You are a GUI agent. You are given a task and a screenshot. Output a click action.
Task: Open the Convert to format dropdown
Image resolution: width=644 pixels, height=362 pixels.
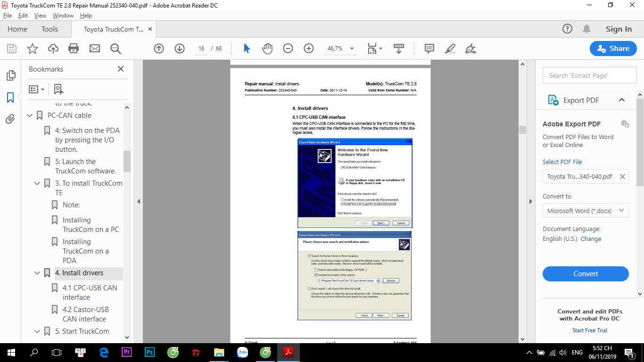pyautogui.click(x=586, y=211)
